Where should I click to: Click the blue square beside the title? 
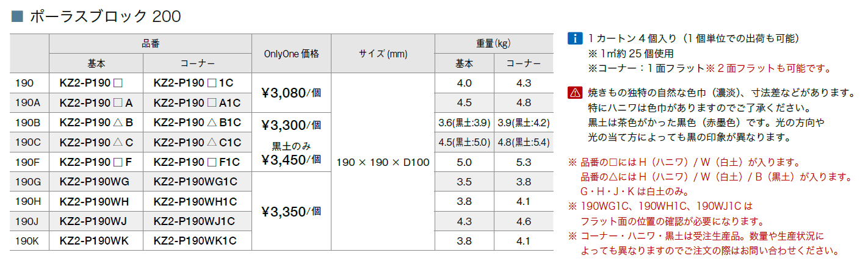[x=17, y=16]
